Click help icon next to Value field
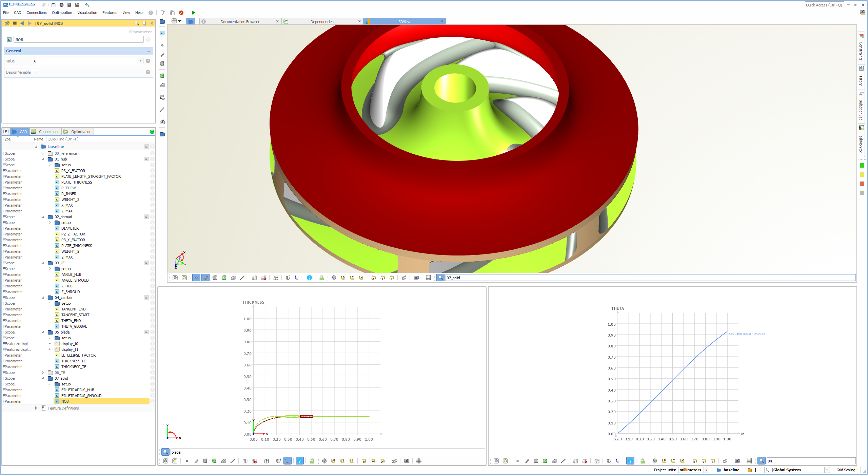Viewport: 868px width, 475px height. (x=148, y=61)
